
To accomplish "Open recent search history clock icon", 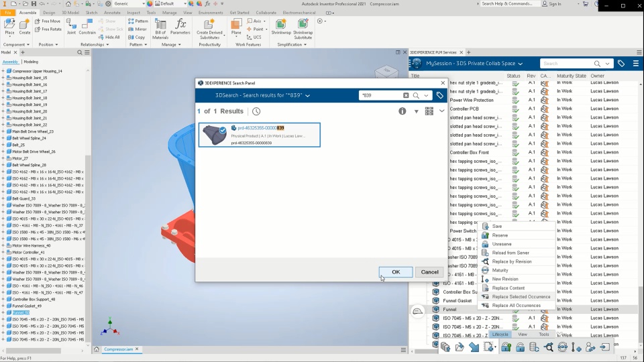I will click(x=256, y=111).
